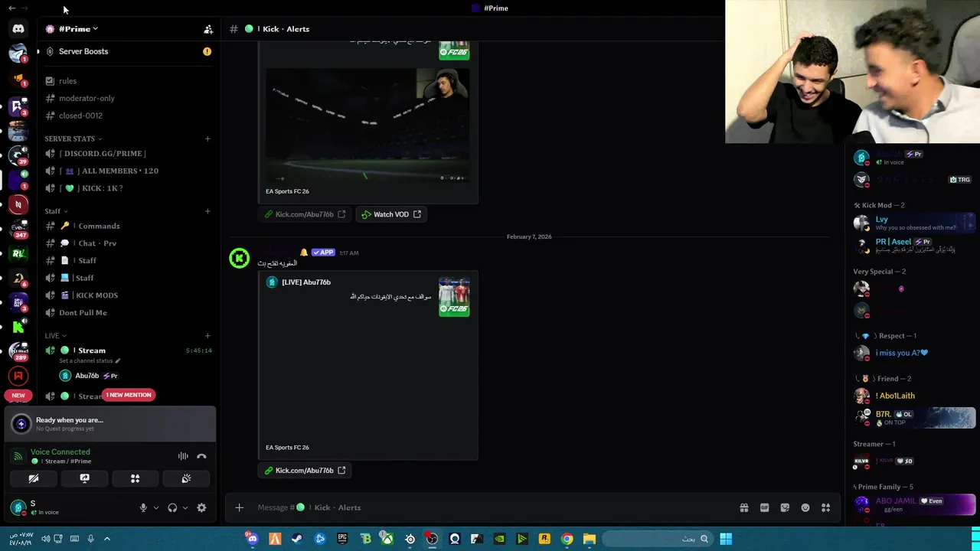Open Discord direct messages home icon
Viewport: 980px width, 551px height.
tap(18, 29)
